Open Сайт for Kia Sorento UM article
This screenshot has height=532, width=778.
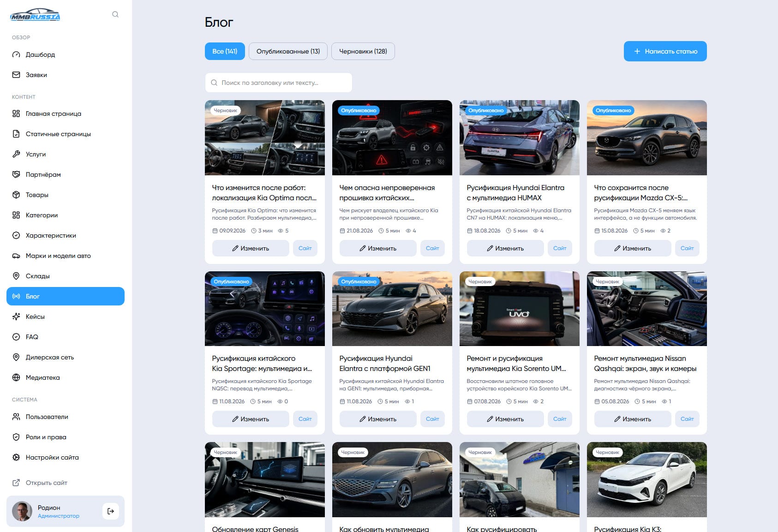click(x=560, y=419)
